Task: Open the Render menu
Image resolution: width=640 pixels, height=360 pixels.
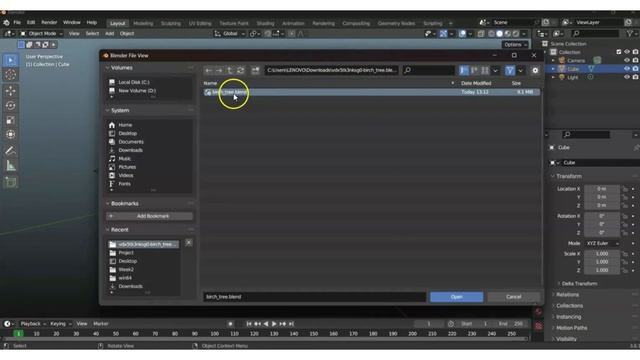Action: [49, 22]
